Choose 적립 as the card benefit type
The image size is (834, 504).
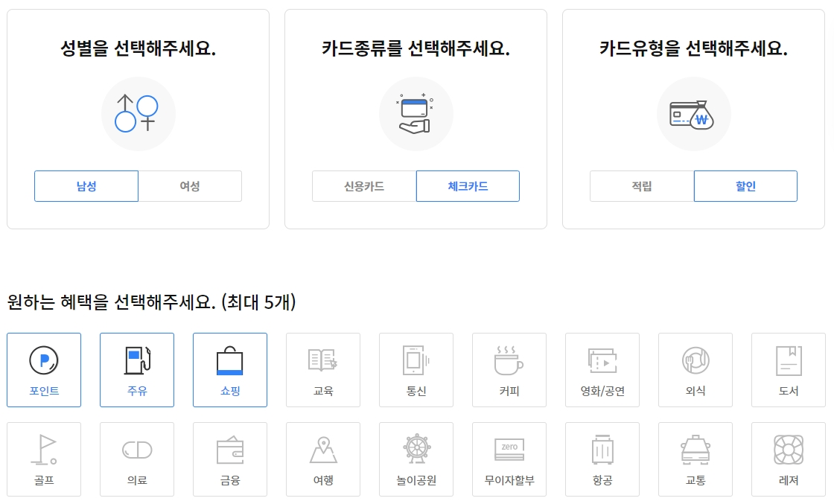click(641, 186)
